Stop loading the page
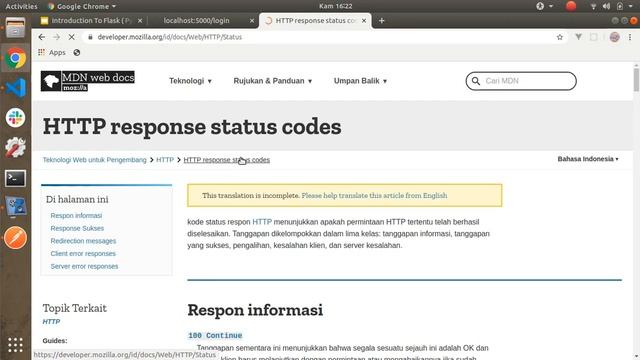640x360 pixels. [x=71, y=37]
